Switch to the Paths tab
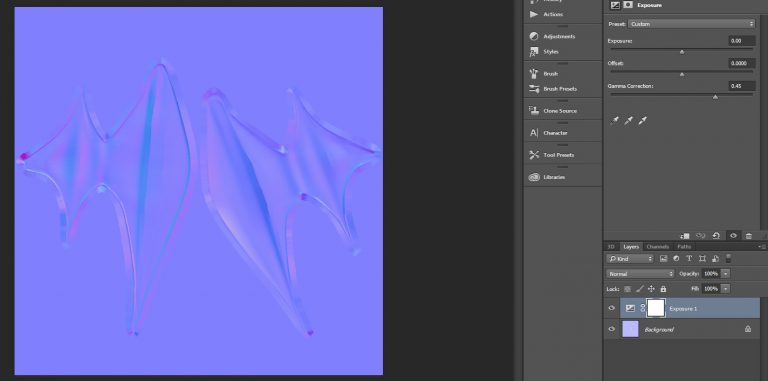The image size is (768, 381). click(x=684, y=247)
